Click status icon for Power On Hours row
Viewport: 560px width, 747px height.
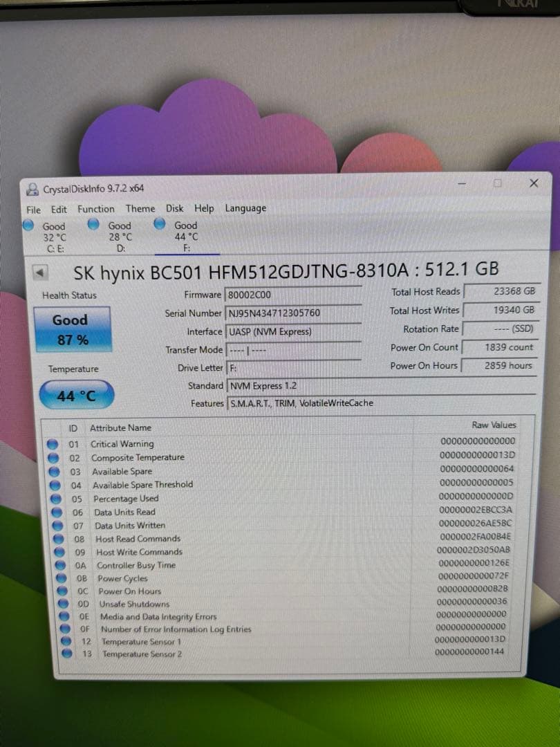point(62,591)
